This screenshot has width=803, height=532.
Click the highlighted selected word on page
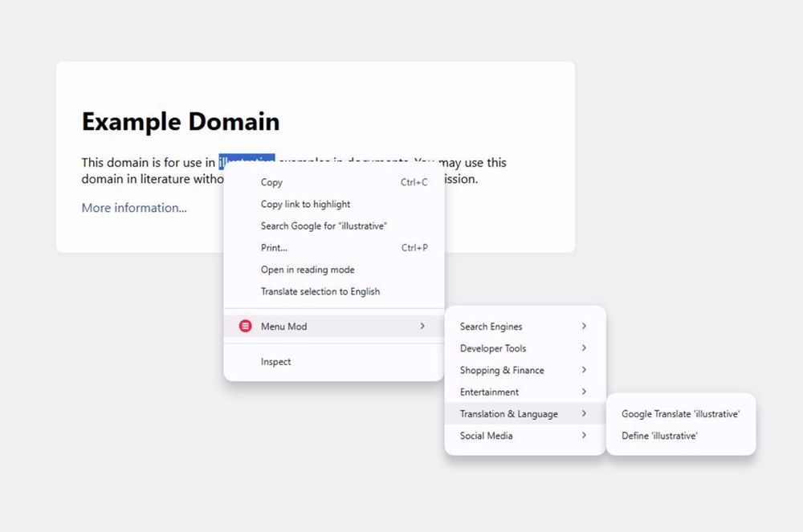point(247,159)
